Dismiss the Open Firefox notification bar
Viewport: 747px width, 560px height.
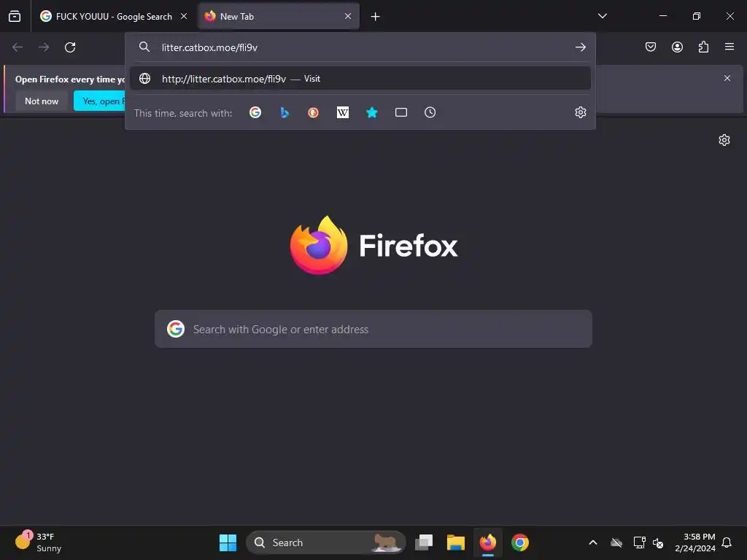(x=727, y=78)
